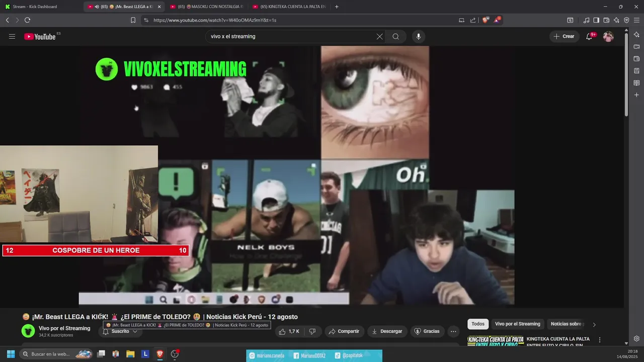Open Brave Wallet from the toolbar
Viewport: 644px width, 362px height.
(606, 20)
